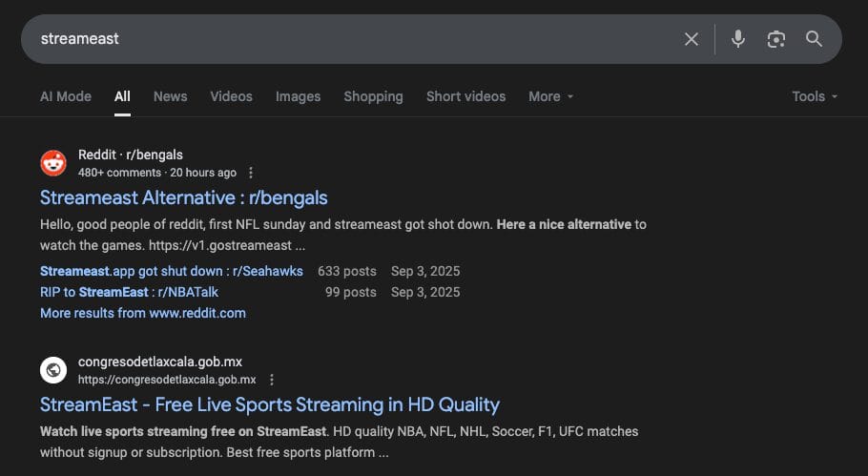Switch to the Images tab
This screenshot has height=476, width=868.
point(298,96)
